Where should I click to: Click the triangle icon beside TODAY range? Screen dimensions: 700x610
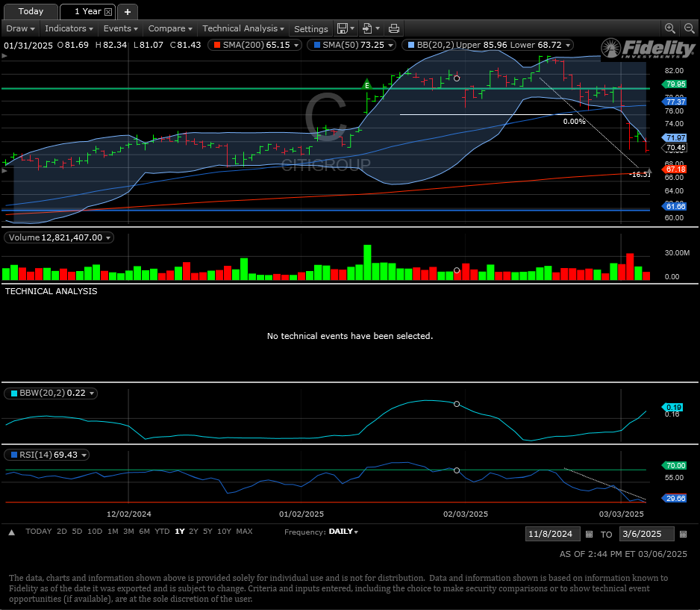(12, 532)
